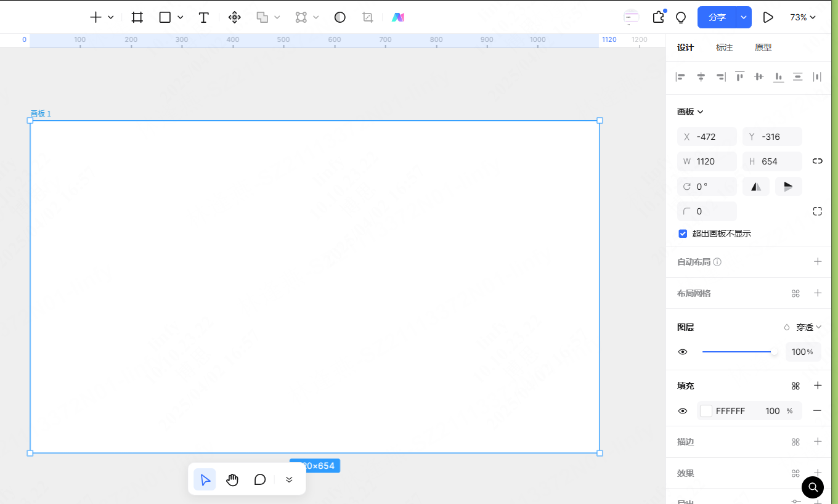Toggle independent corner radius icon

tap(818, 211)
